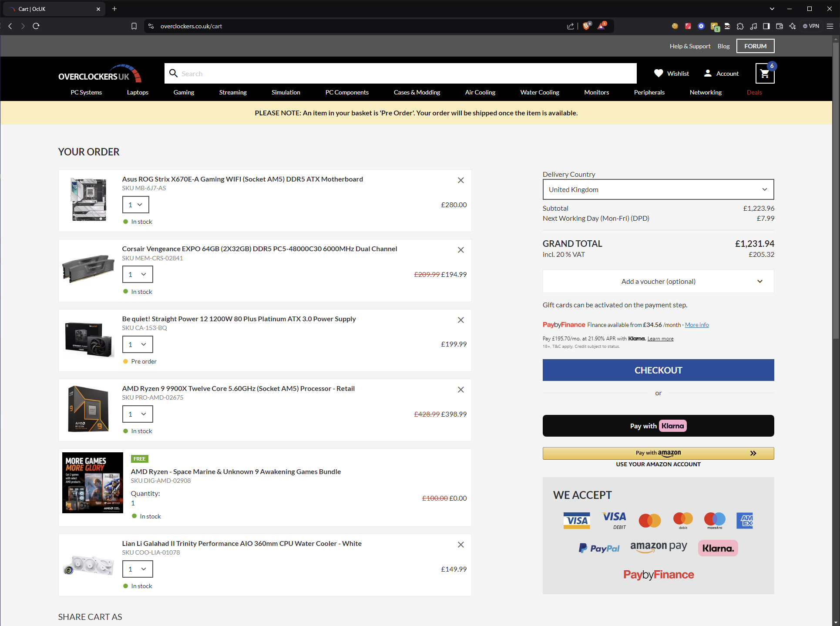Viewport: 840px width, 626px height.
Task: Open the shopping cart icon
Action: click(x=765, y=74)
